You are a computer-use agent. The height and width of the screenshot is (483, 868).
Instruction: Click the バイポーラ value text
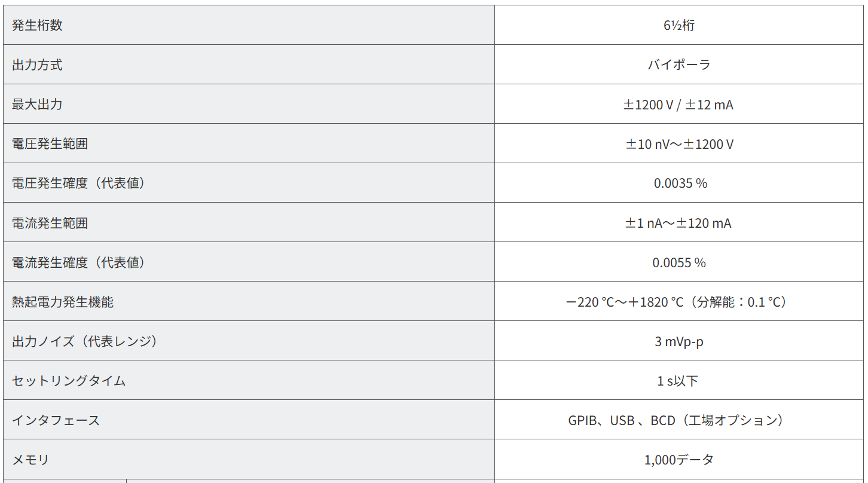[679, 65]
